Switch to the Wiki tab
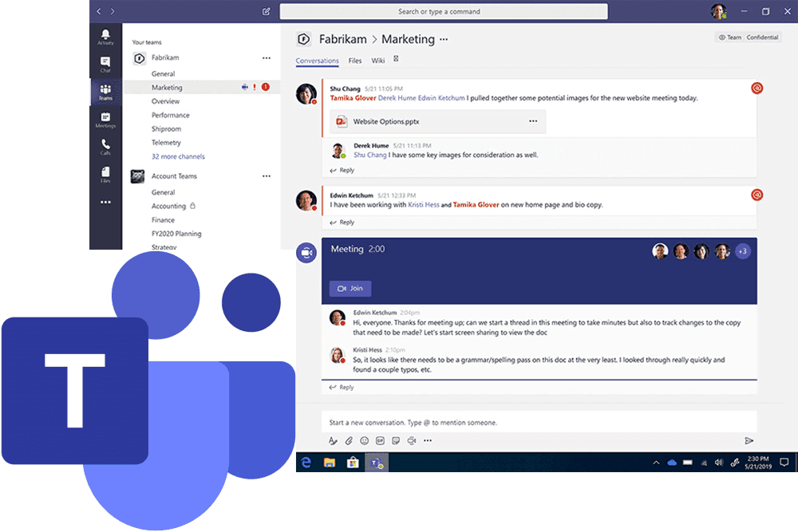This screenshot has height=532, width=798. [x=377, y=61]
